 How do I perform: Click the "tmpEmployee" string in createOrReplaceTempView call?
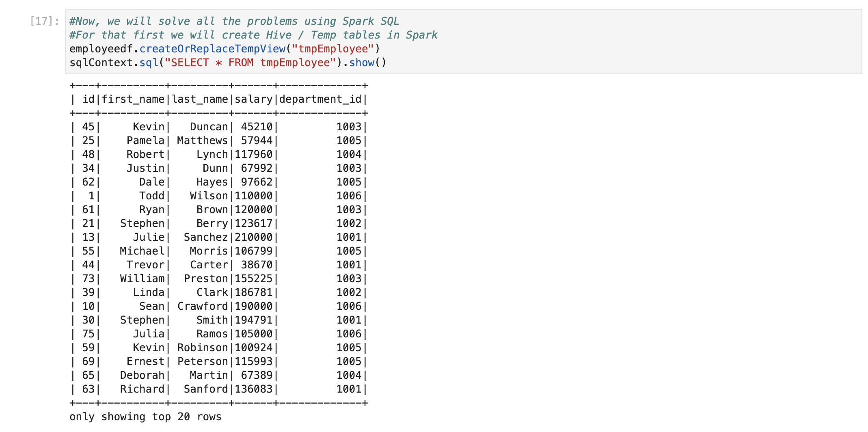pyautogui.click(x=333, y=49)
